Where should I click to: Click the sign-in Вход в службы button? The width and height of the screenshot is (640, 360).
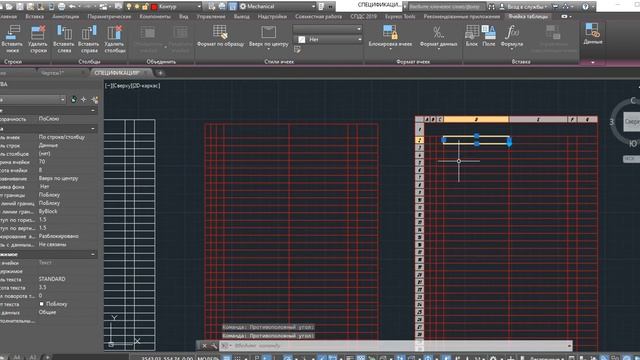(x=527, y=7)
